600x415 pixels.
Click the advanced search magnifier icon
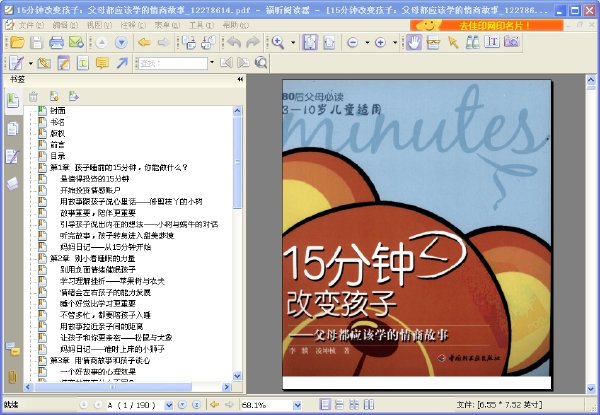tap(261, 62)
